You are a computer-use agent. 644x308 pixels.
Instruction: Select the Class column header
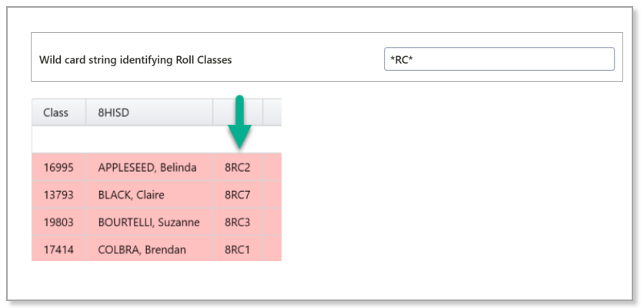[55, 112]
